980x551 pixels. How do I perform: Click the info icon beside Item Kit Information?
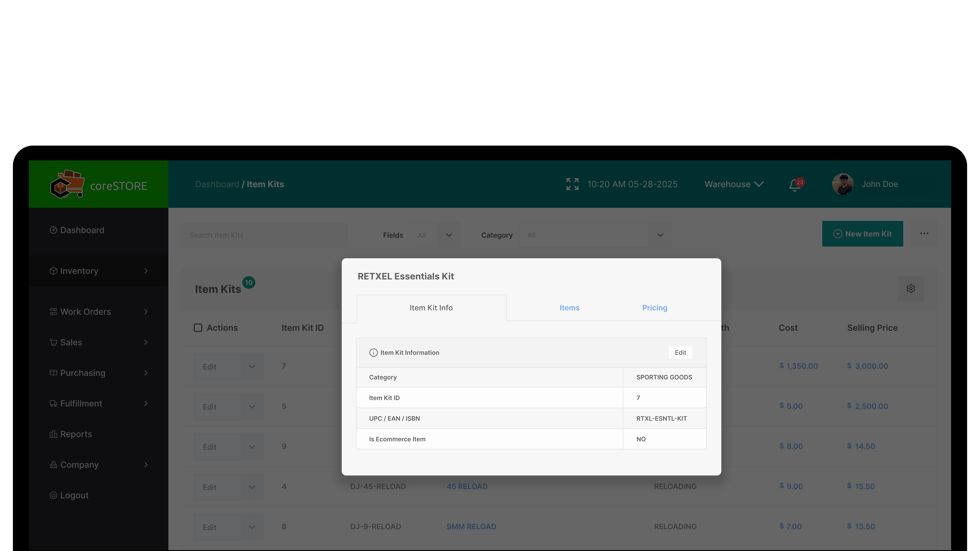tap(374, 352)
